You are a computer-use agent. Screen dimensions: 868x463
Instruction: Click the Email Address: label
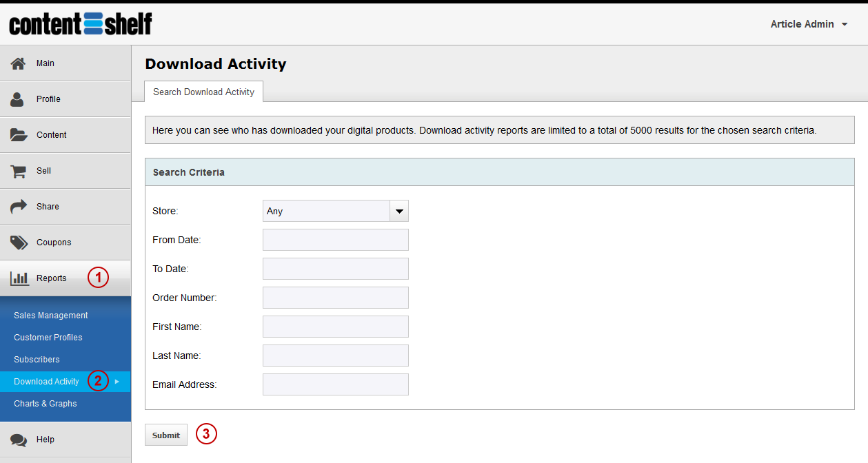[185, 384]
